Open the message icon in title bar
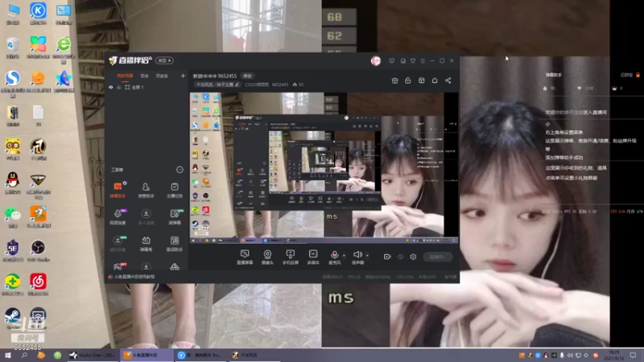Image resolution: width=644 pixels, height=362 pixels. click(x=392, y=61)
